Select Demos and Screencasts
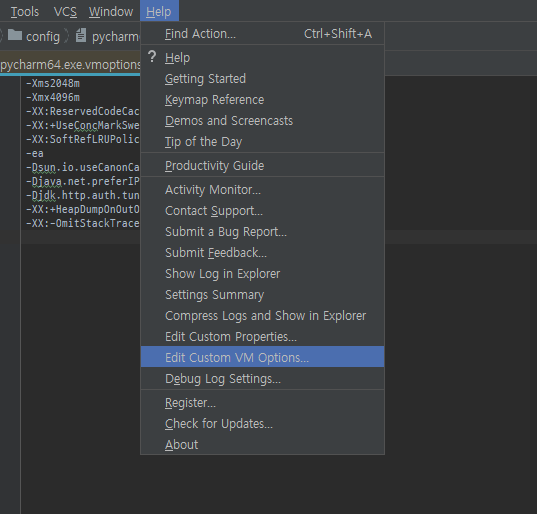The image size is (537, 514). [262, 121]
